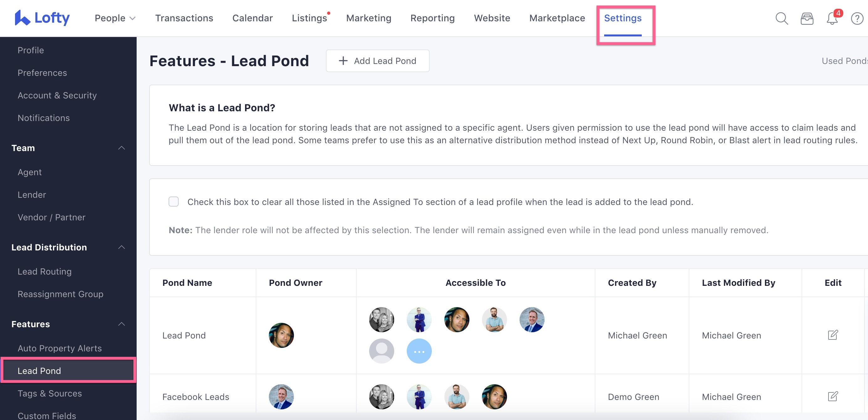Click the 'Facebook Leads' pond name cell
Image resolution: width=868 pixels, height=420 pixels.
(196, 396)
